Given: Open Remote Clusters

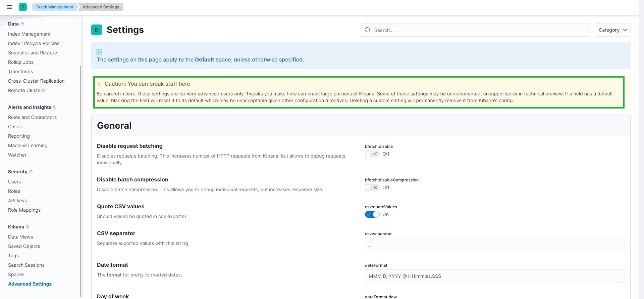Looking at the screenshot, I should [26, 90].
